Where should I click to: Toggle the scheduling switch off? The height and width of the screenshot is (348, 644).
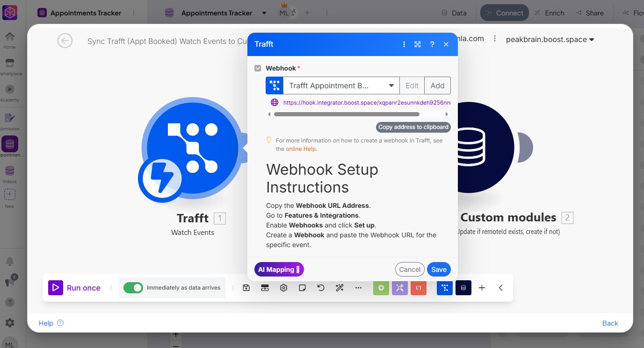133,288
